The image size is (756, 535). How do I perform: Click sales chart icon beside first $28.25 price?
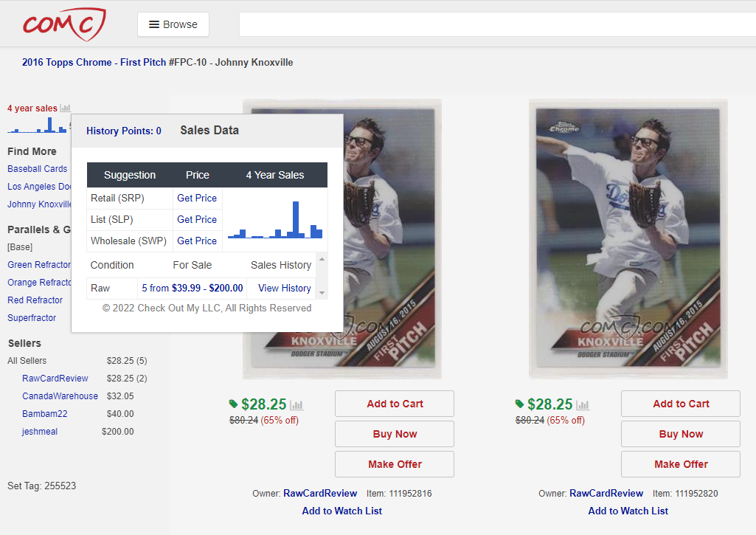tap(296, 405)
